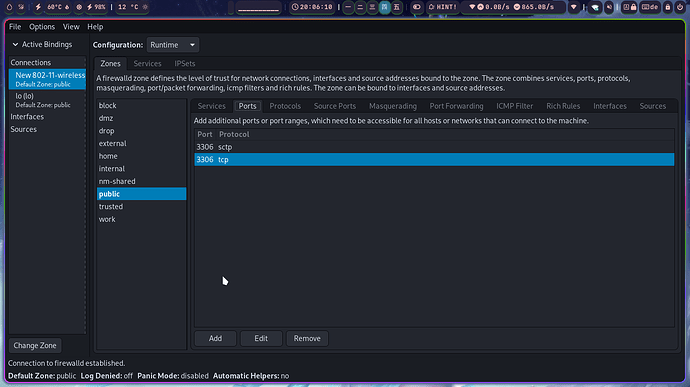Image resolution: width=690 pixels, height=387 pixels.
Task: Select the internal zone
Action: (x=142, y=169)
